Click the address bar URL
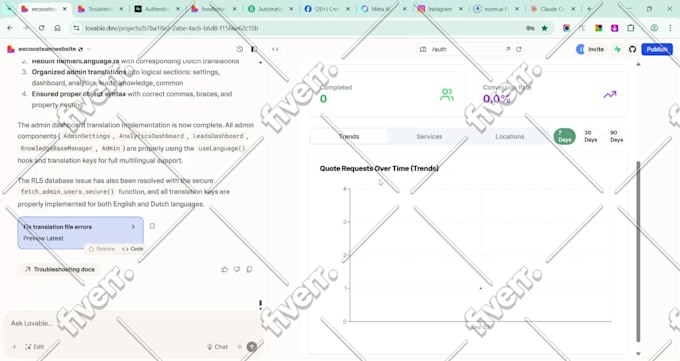The height and width of the screenshot is (361, 680). (x=172, y=28)
